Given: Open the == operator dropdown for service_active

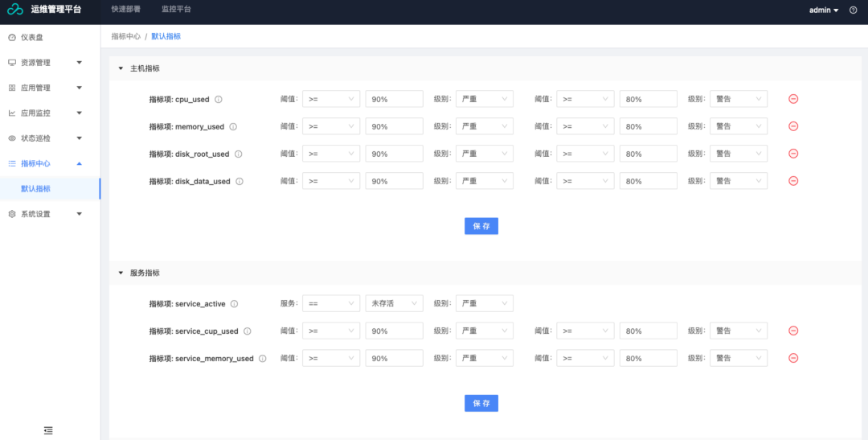Looking at the screenshot, I should point(331,304).
